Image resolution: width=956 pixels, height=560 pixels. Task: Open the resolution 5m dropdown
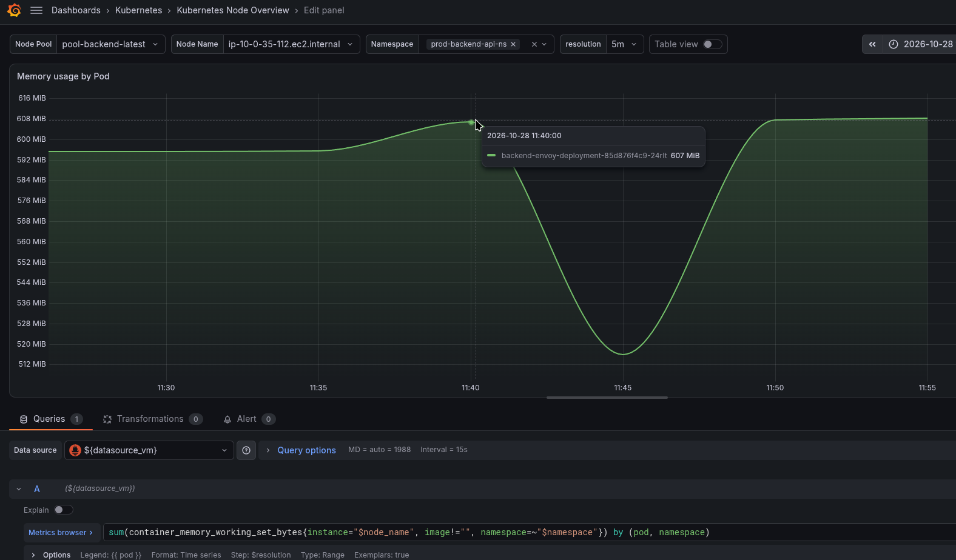coord(625,44)
